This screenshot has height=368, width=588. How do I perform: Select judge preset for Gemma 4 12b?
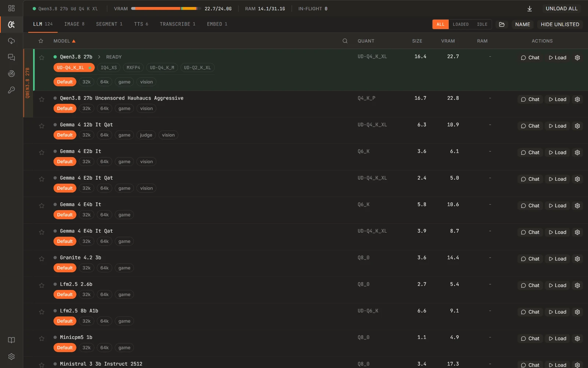146,135
